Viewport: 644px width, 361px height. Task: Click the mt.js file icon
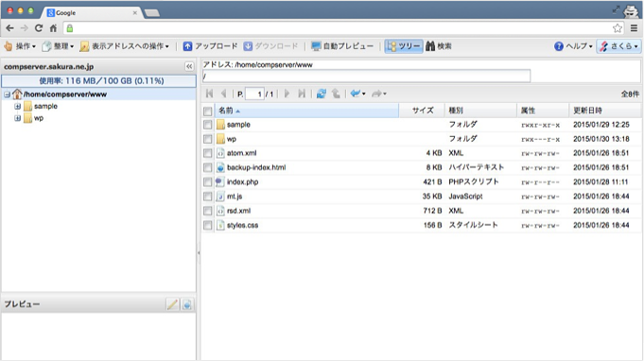click(220, 196)
